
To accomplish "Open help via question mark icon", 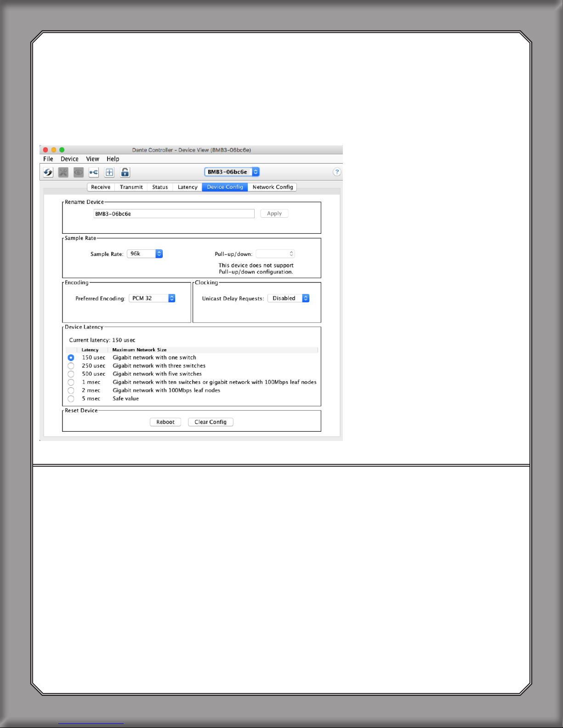I will click(x=337, y=172).
